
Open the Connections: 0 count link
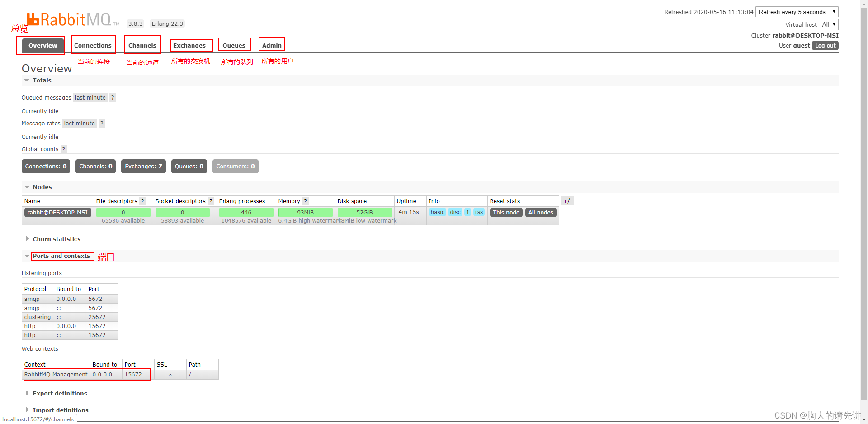click(x=46, y=166)
